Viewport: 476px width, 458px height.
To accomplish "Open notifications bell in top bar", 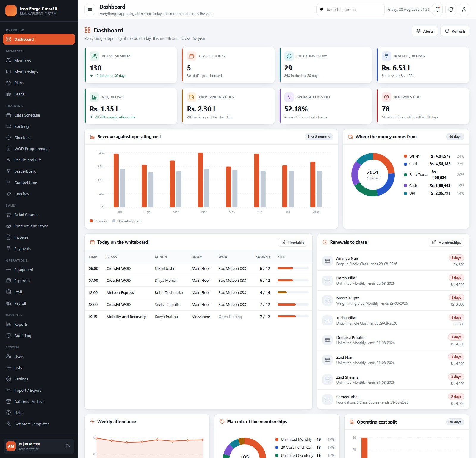I will coord(437,10).
